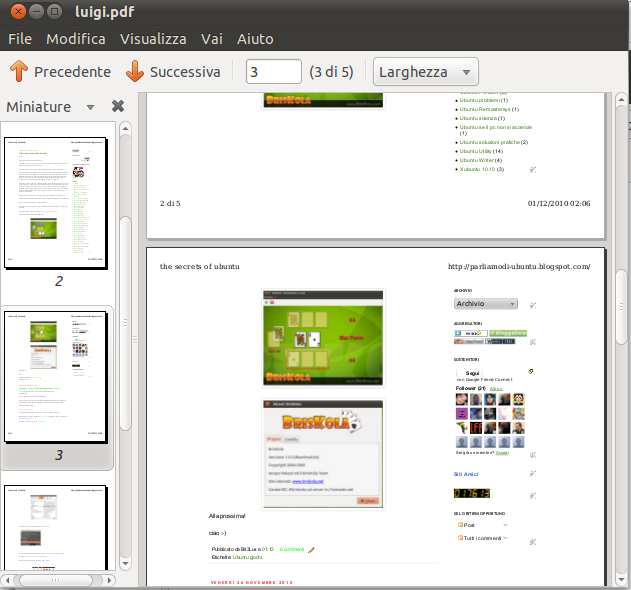The image size is (631, 590).
Task: Click the Tutti i commenti feed icon
Action: tap(460, 538)
